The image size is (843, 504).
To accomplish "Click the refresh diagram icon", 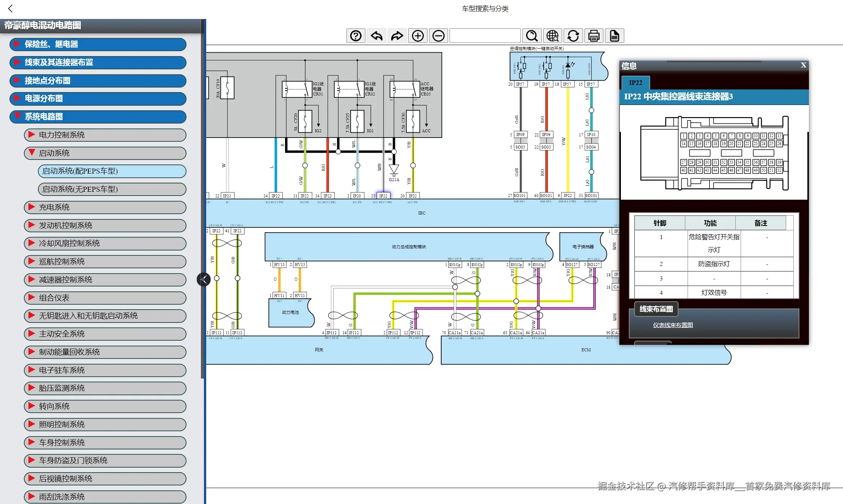I will point(573,36).
